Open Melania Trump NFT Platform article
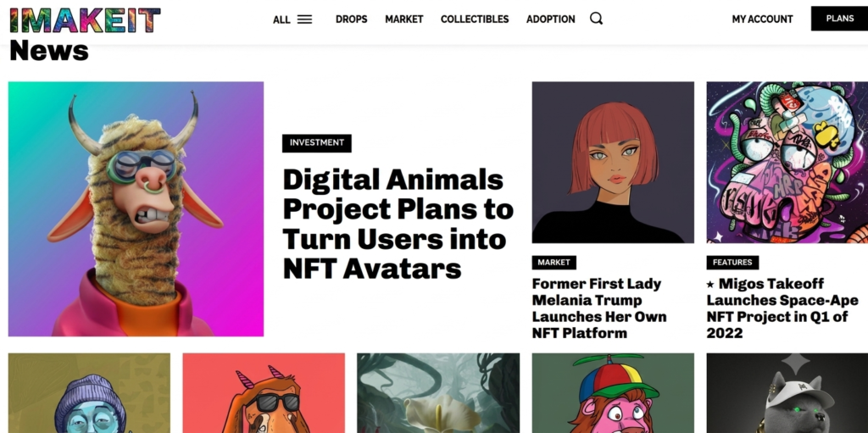Viewport: 868px width, 433px height. (x=599, y=308)
